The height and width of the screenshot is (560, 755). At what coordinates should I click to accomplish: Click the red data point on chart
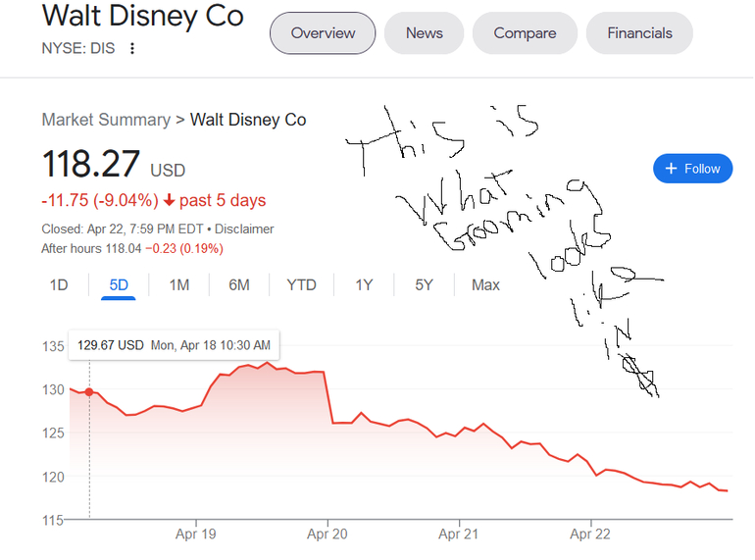click(89, 392)
